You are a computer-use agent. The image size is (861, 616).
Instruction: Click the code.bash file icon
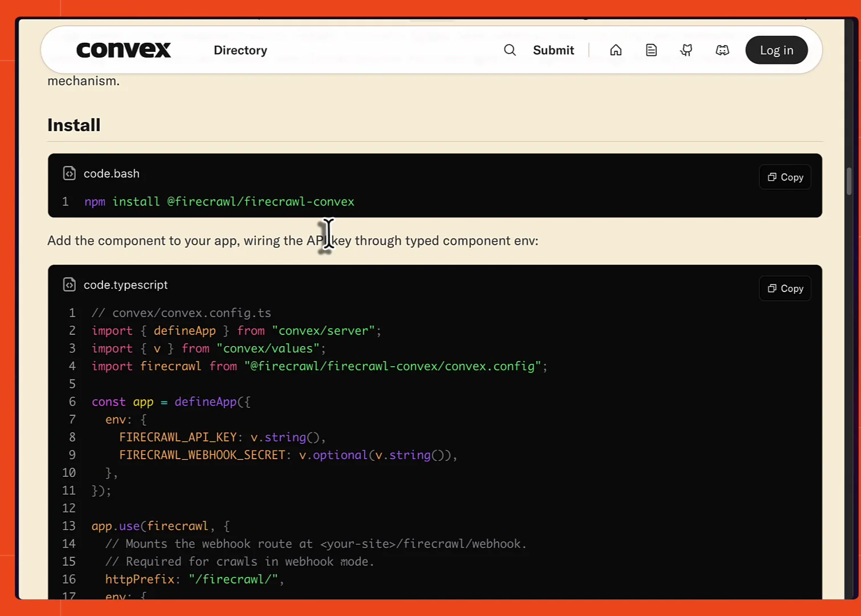[x=69, y=173]
